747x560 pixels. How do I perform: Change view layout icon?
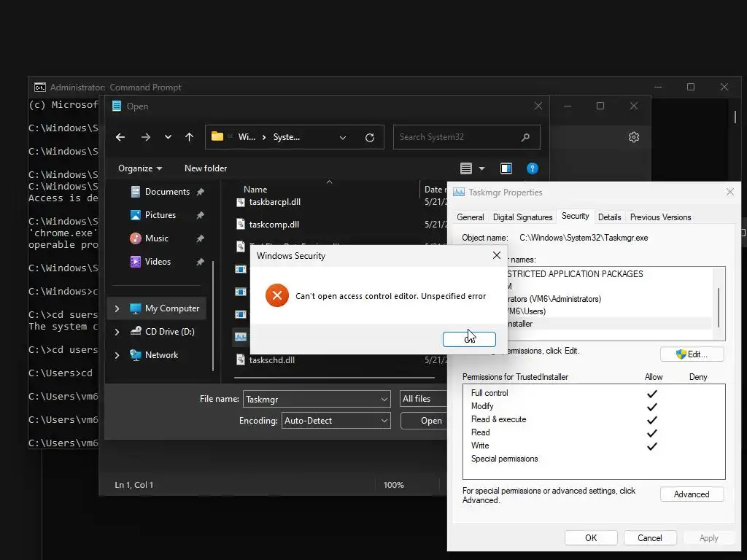[466, 168]
